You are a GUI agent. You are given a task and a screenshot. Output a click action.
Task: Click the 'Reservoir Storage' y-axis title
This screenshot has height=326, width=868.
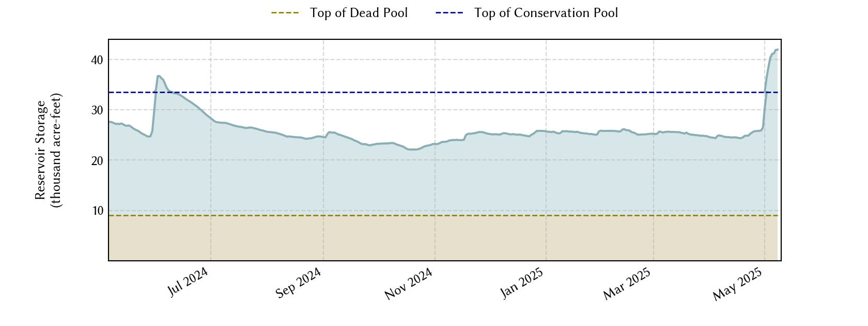[x=40, y=150]
